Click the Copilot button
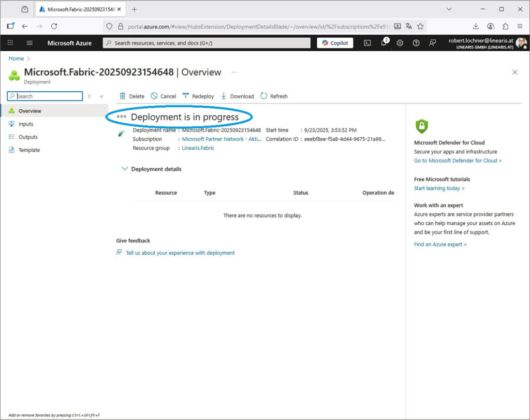The image size is (530, 420). (x=335, y=43)
